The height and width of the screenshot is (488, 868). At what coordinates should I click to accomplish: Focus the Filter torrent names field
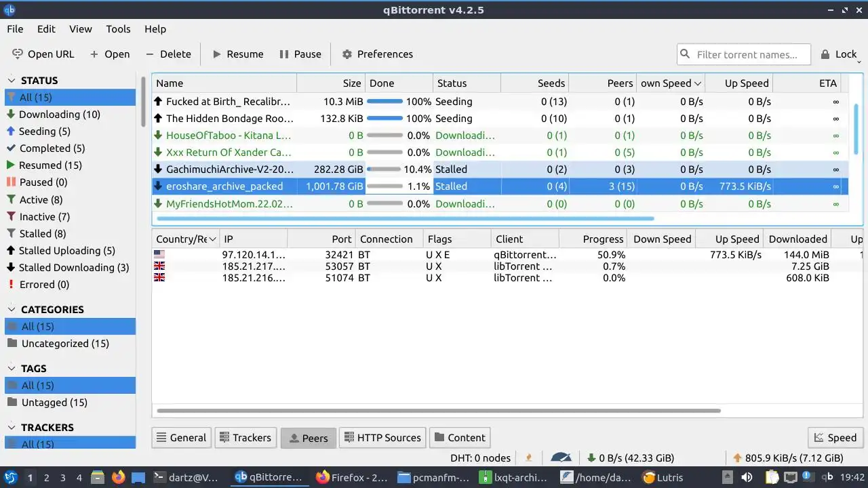(744, 54)
